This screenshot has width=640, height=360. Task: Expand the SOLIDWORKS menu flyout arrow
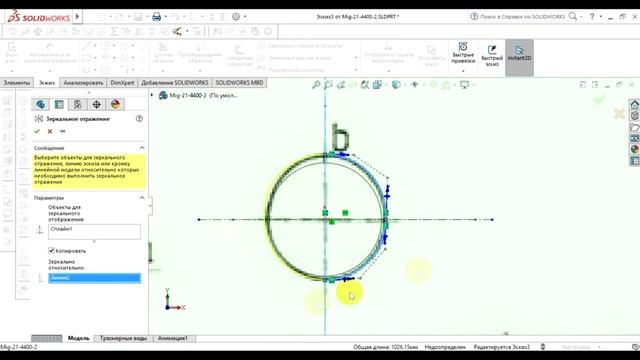[77, 17]
